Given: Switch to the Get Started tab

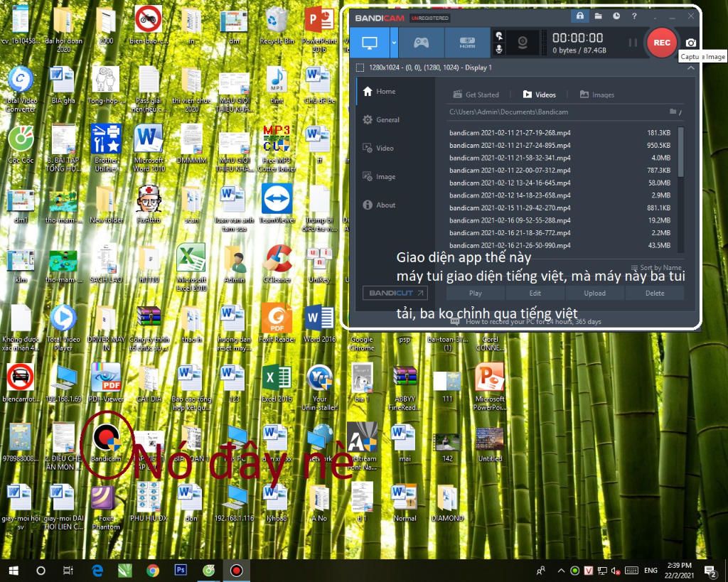Looking at the screenshot, I should [x=476, y=95].
